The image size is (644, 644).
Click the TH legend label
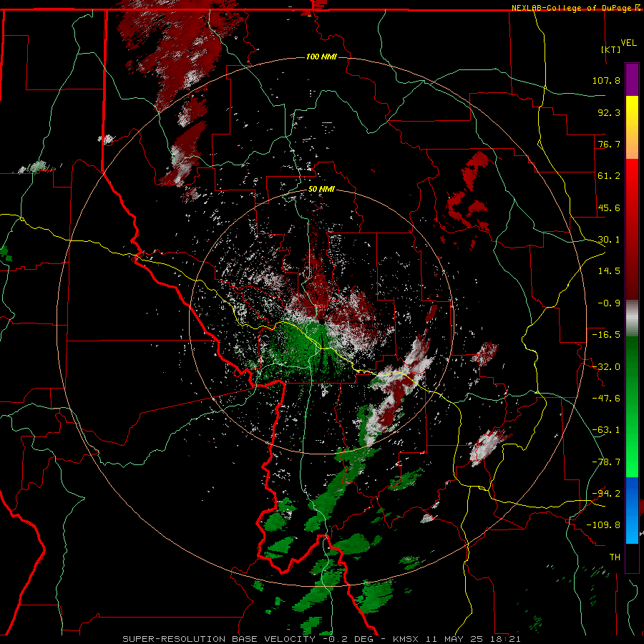click(615, 557)
